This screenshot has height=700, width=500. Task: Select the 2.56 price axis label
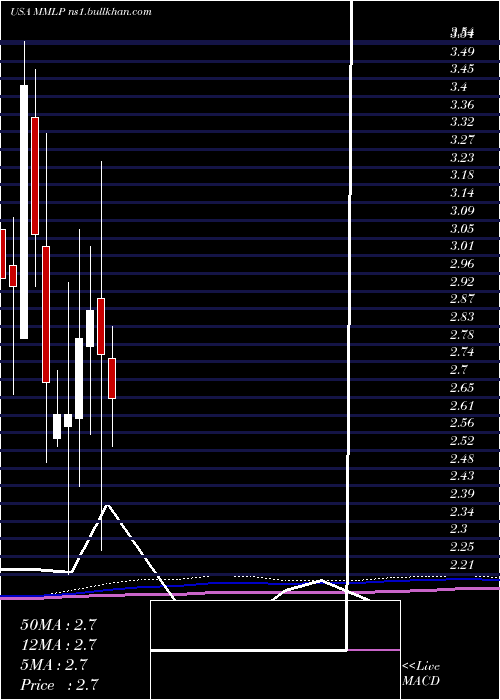(462, 423)
